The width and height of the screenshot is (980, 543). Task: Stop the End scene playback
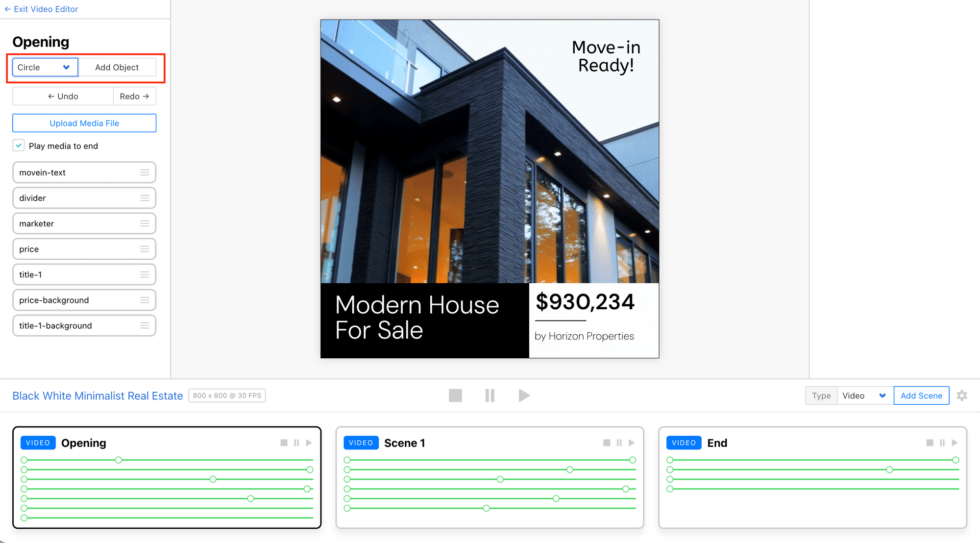[x=930, y=443]
